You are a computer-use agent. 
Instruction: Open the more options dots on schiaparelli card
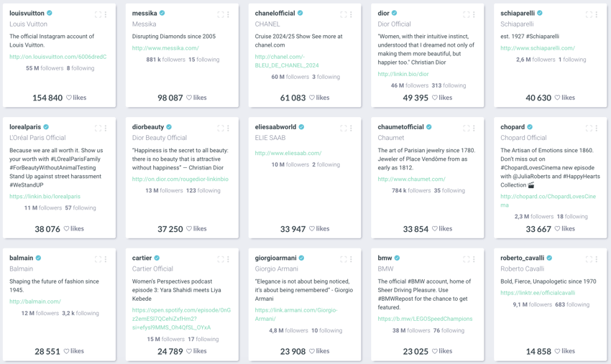597,14
